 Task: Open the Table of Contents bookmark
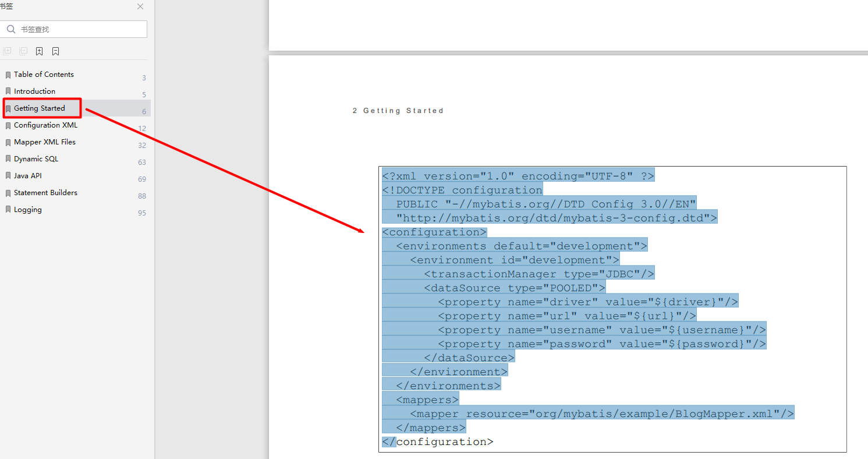44,75
